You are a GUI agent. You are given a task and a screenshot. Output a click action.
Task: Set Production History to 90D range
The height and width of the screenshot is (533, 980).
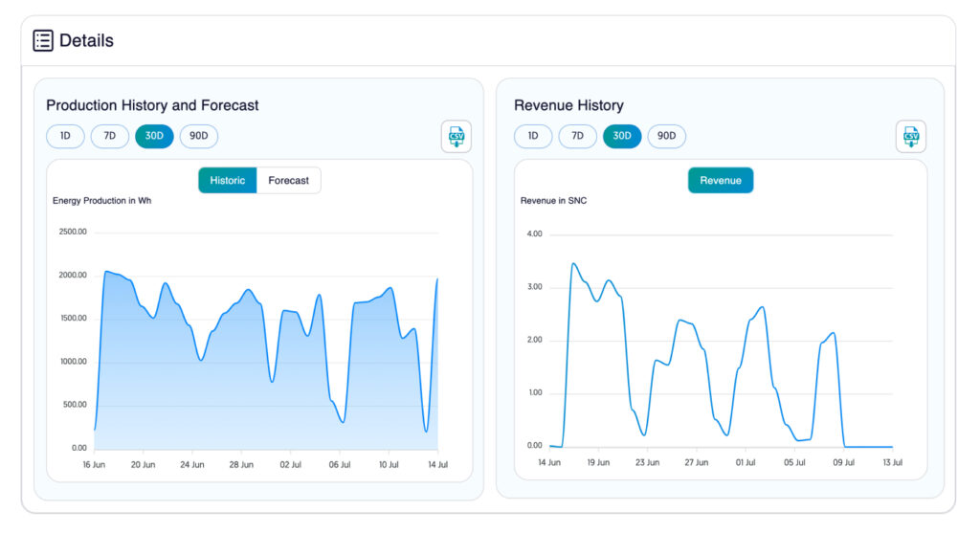(199, 136)
